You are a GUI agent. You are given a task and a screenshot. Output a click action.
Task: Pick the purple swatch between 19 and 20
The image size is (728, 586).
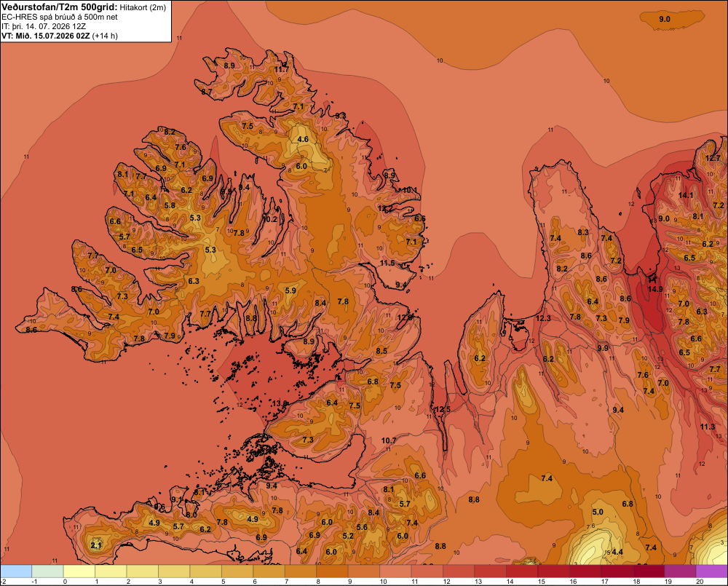point(680,571)
